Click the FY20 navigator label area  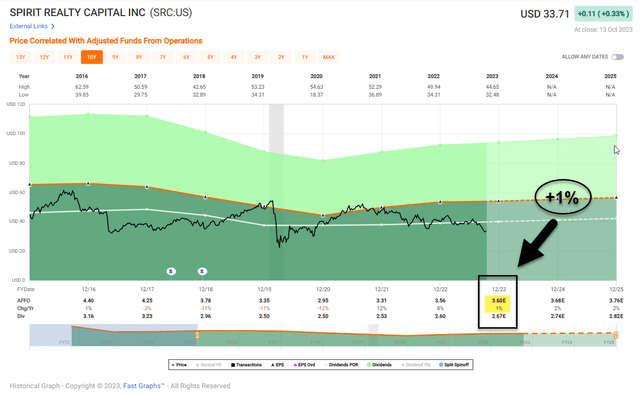click(400, 342)
